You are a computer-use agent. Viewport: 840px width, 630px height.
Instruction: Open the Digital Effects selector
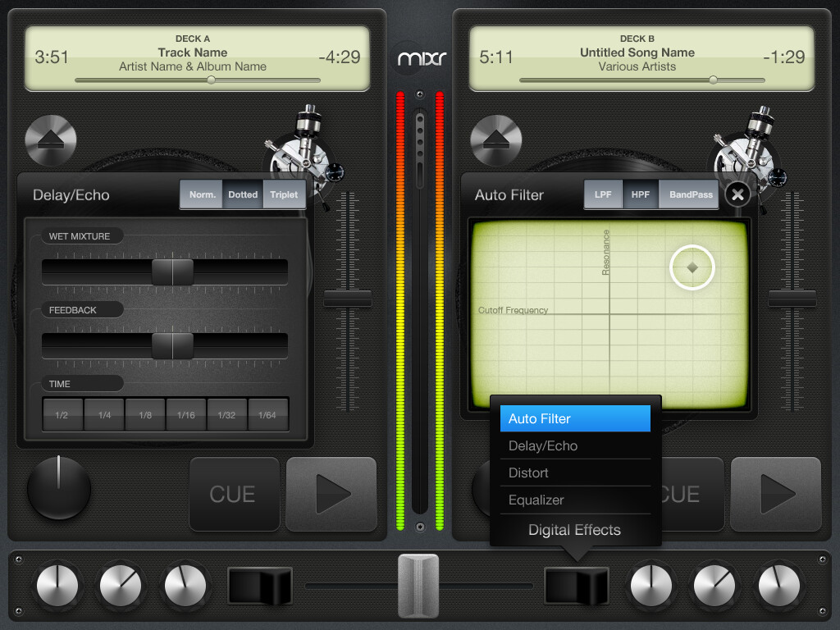pos(574,531)
